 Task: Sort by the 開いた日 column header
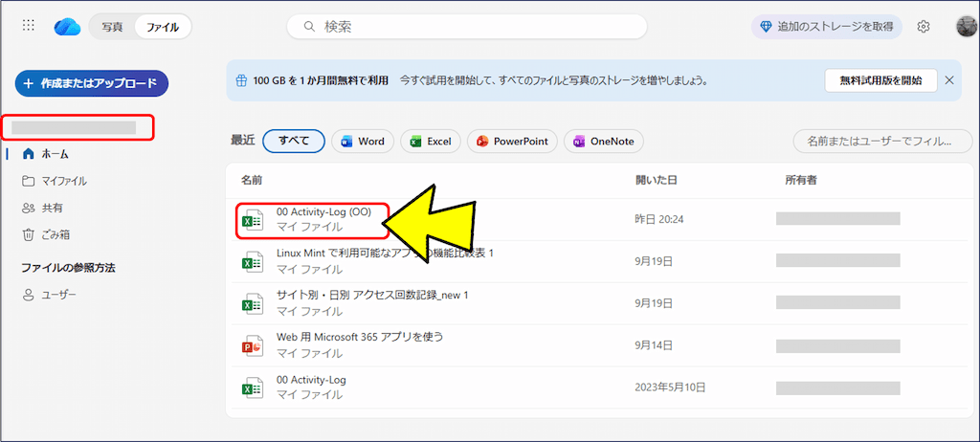point(657,180)
